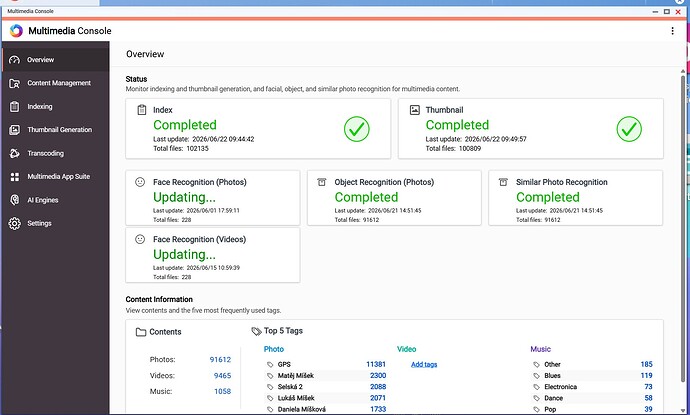The width and height of the screenshot is (690, 415).
Task: Open Content Management folder icon
Action: (15, 83)
